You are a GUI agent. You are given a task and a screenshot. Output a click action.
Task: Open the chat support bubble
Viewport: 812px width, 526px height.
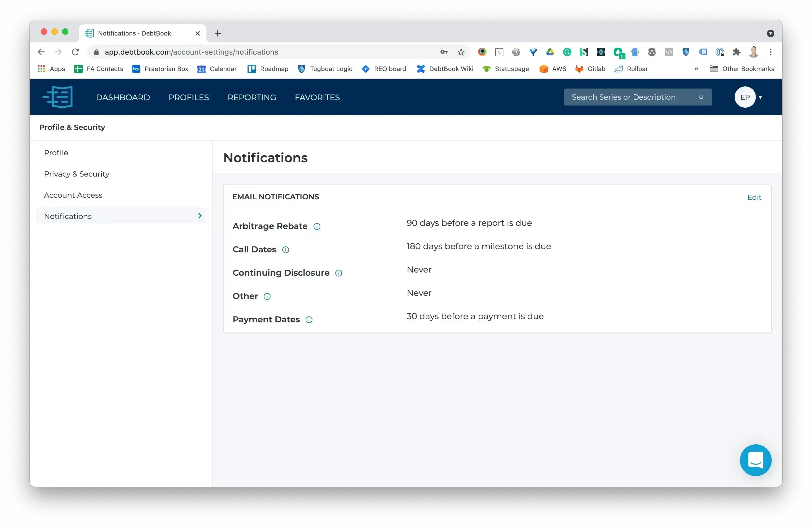755,460
